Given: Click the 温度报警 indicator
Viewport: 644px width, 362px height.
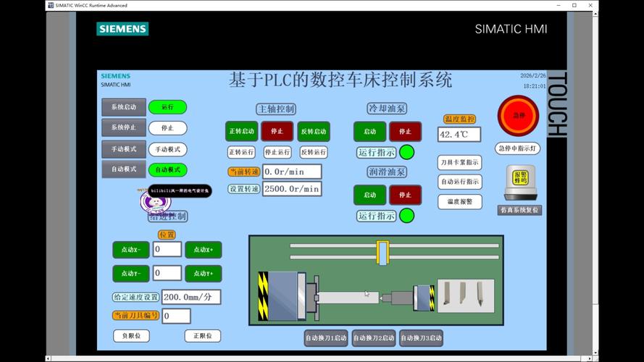Looking at the screenshot, I should click(x=459, y=201).
